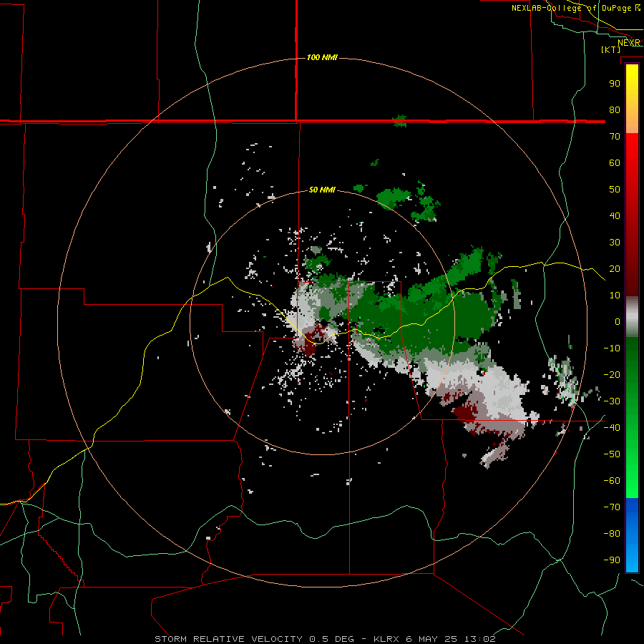Click the 50 NMI range ring label
The height and width of the screenshot is (644, 644).
322,190
